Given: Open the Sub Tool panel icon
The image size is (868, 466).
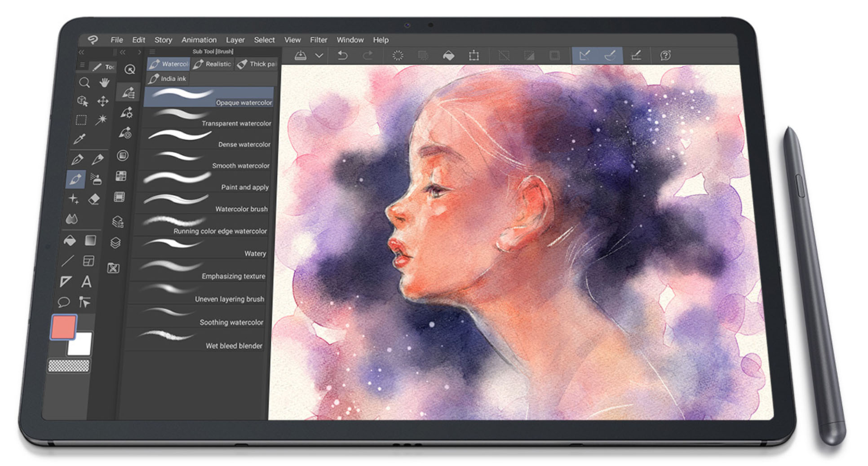Looking at the screenshot, I should (128, 92).
